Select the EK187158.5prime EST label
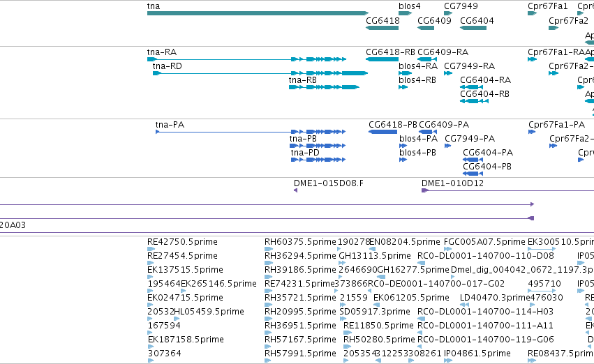 tap(186, 339)
